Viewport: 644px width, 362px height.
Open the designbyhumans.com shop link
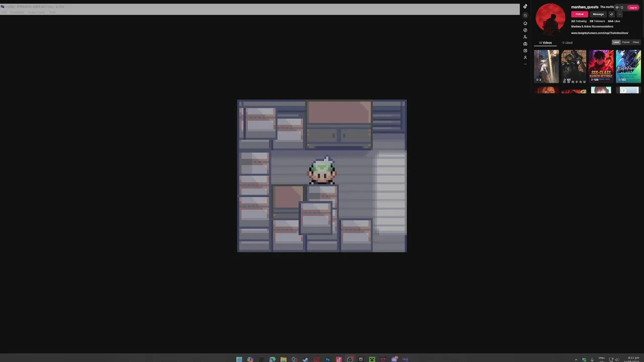[x=600, y=33]
